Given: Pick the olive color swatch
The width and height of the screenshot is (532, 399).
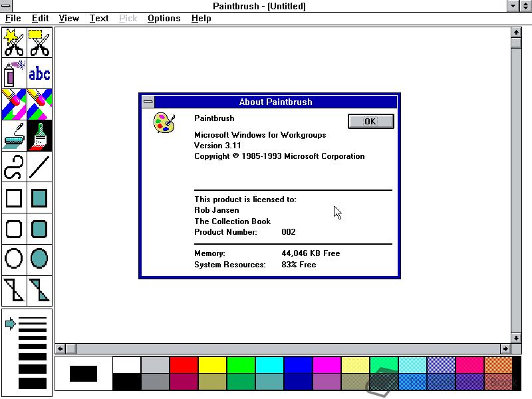Looking at the screenshot, I should coord(212,381).
